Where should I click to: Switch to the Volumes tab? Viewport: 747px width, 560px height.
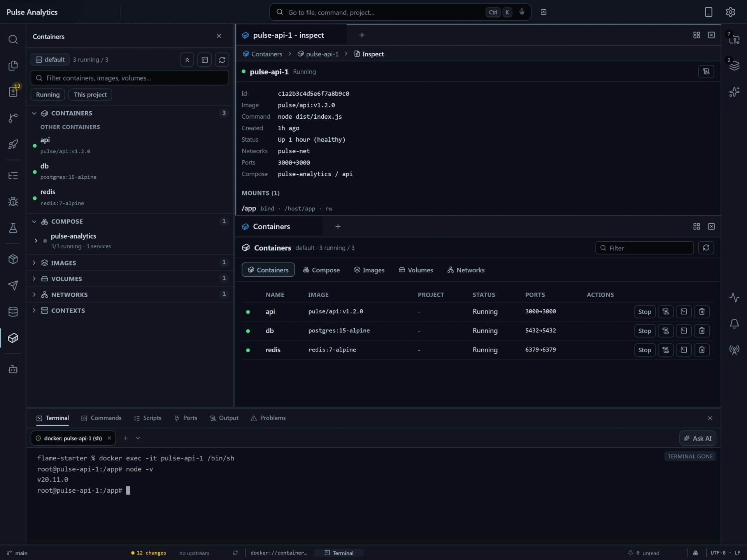click(416, 270)
